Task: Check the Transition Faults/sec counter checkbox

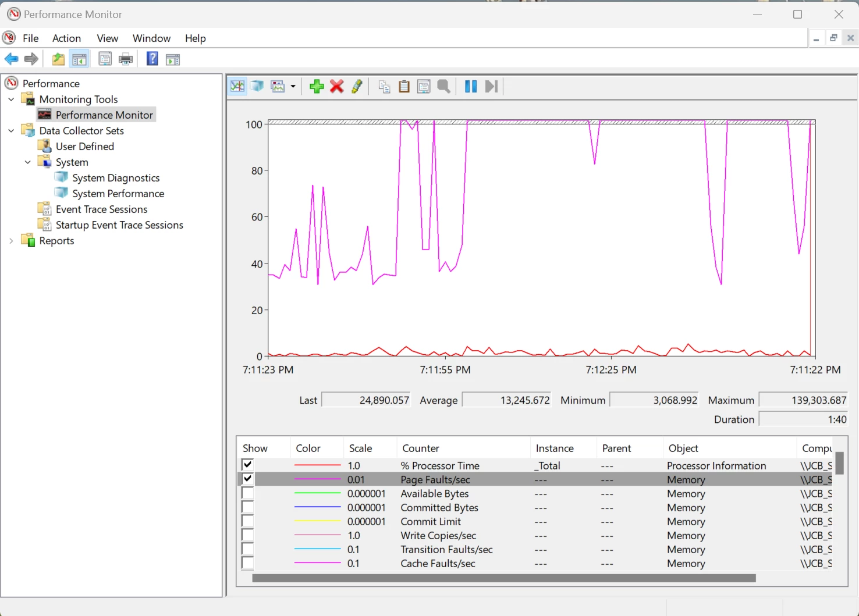Action: click(x=247, y=549)
